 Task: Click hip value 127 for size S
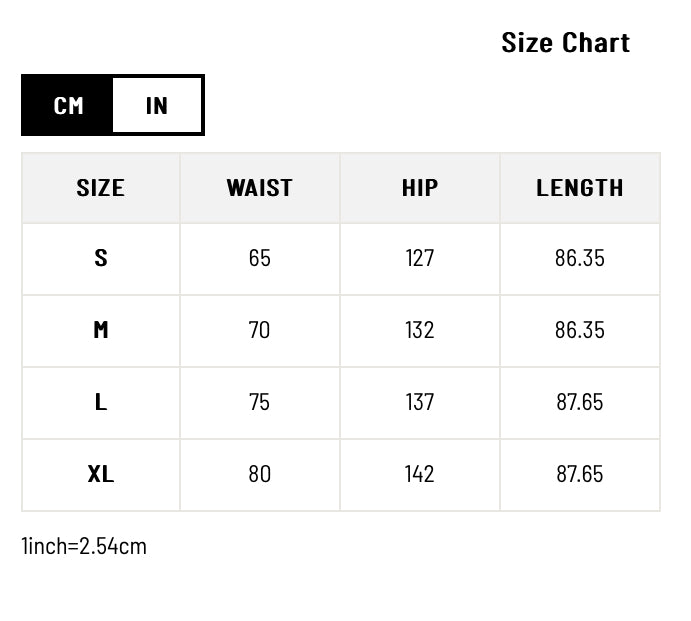pos(420,258)
